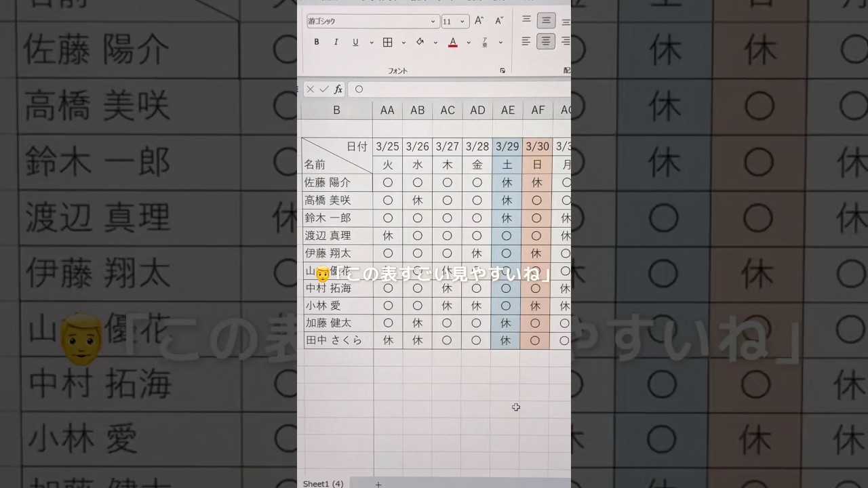Show phonetic guide (furigana) icon

485,42
